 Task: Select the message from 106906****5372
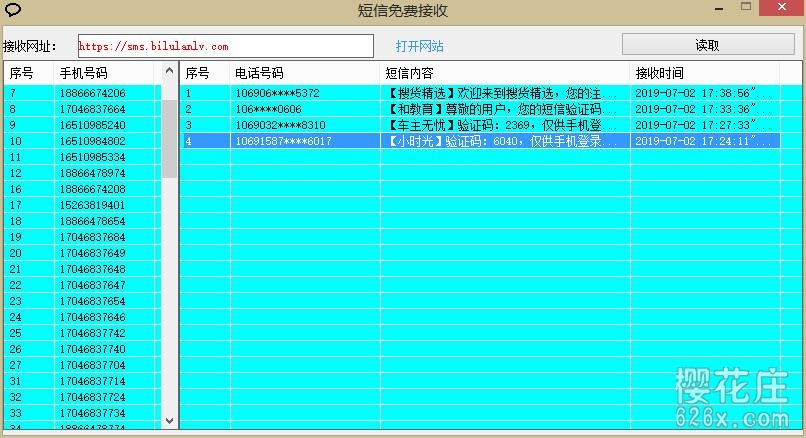coord(278,93)
